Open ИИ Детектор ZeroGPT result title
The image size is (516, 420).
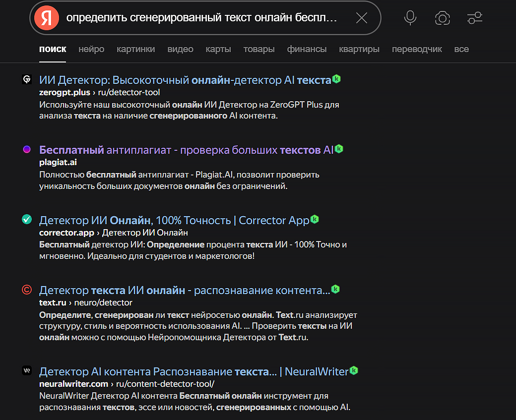[x=185, y=80]
